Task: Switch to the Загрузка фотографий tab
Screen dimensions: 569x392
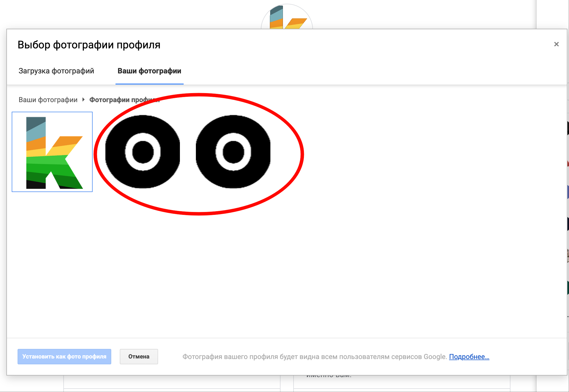Action: click(56, 71)
